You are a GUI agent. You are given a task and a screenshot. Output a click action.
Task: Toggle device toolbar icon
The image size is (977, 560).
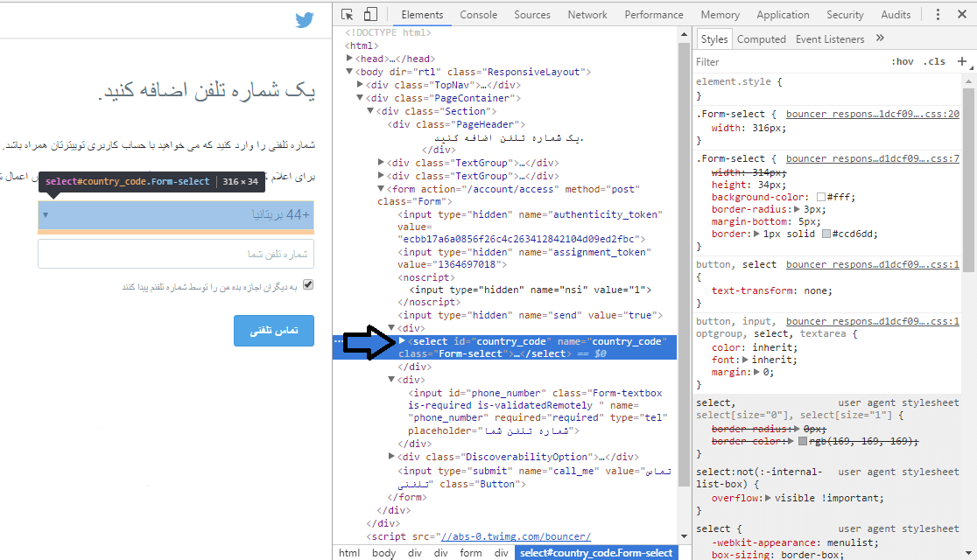click(370, 14)
